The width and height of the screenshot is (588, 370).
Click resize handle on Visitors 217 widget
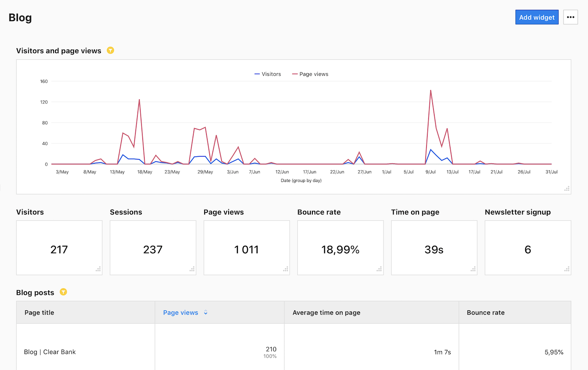(98, 269)
